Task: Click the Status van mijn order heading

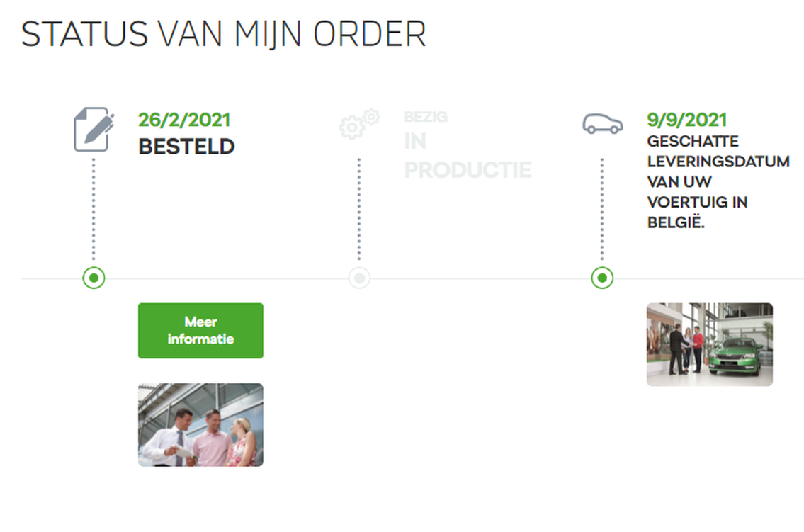Action: click(x=224, y=34)
